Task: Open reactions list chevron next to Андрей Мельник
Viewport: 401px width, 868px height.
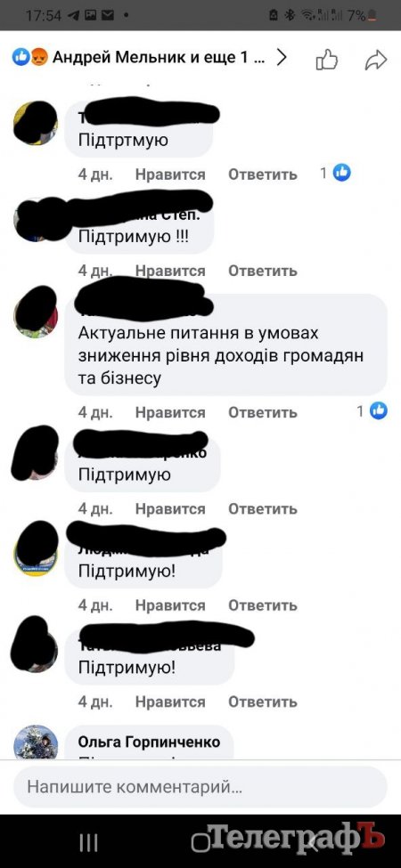Action: pyautogui.click(x=282, y=57)
